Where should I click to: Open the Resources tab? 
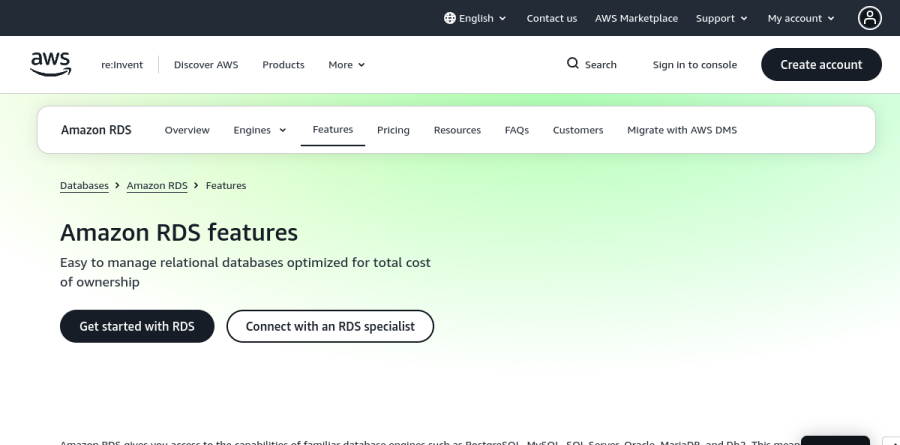tap(457, 130)
